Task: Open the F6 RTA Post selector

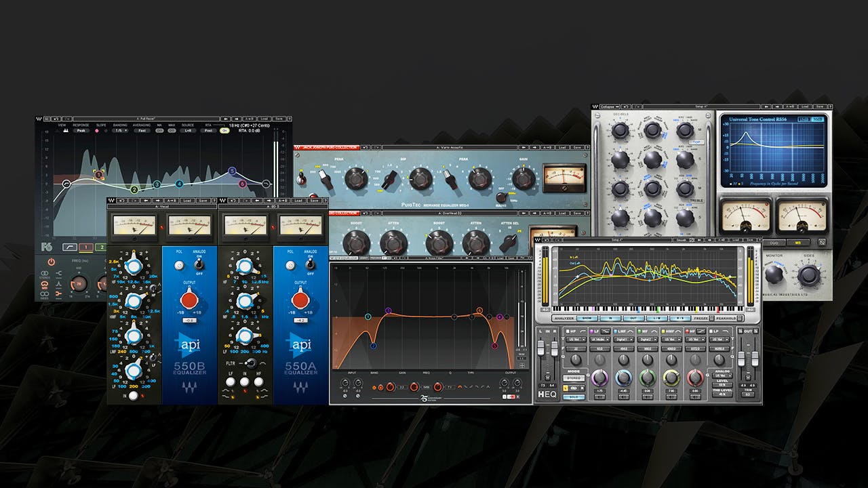Action: 208,131
